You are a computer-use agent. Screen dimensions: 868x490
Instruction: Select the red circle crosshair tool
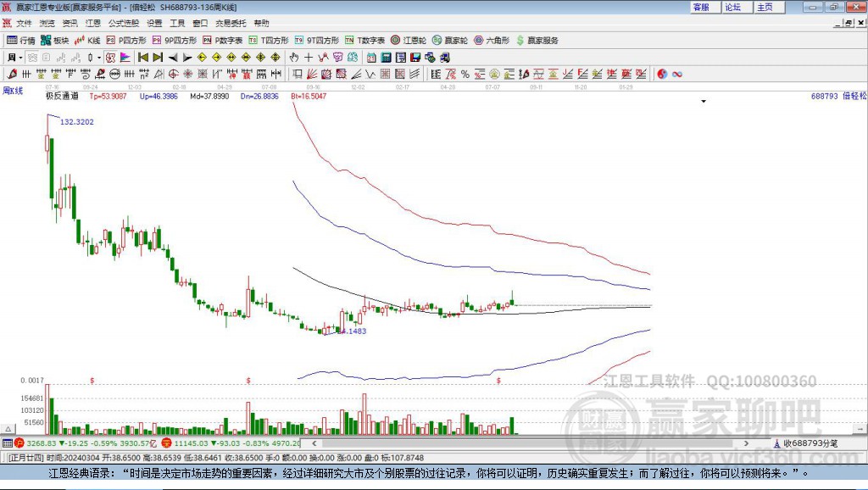(173, 74)
